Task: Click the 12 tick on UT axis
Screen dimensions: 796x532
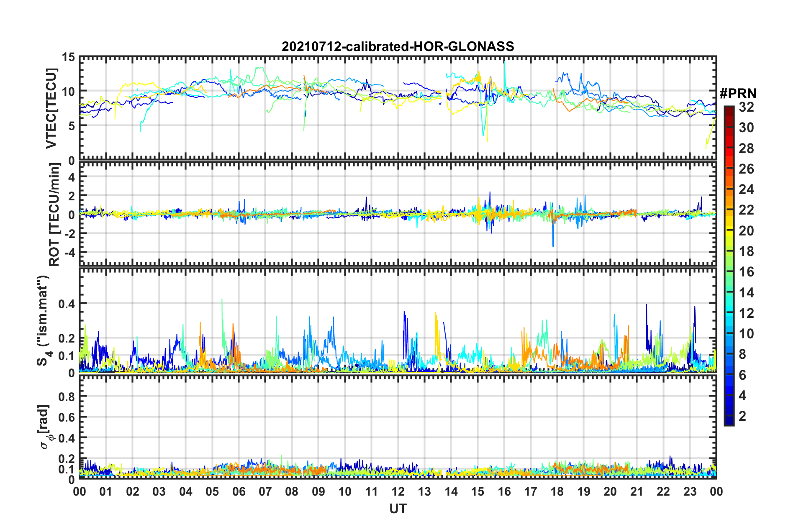Action: click(x=398, y=491)
